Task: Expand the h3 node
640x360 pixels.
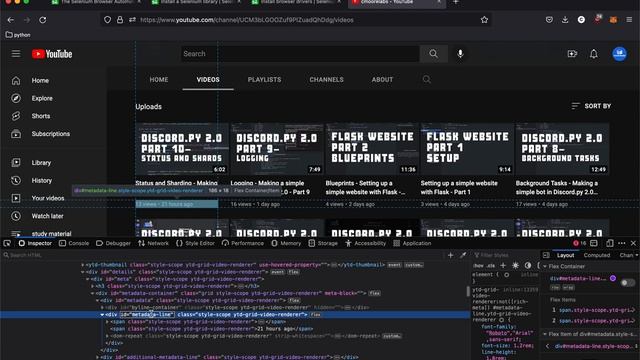Action: [x=93, y=286]
